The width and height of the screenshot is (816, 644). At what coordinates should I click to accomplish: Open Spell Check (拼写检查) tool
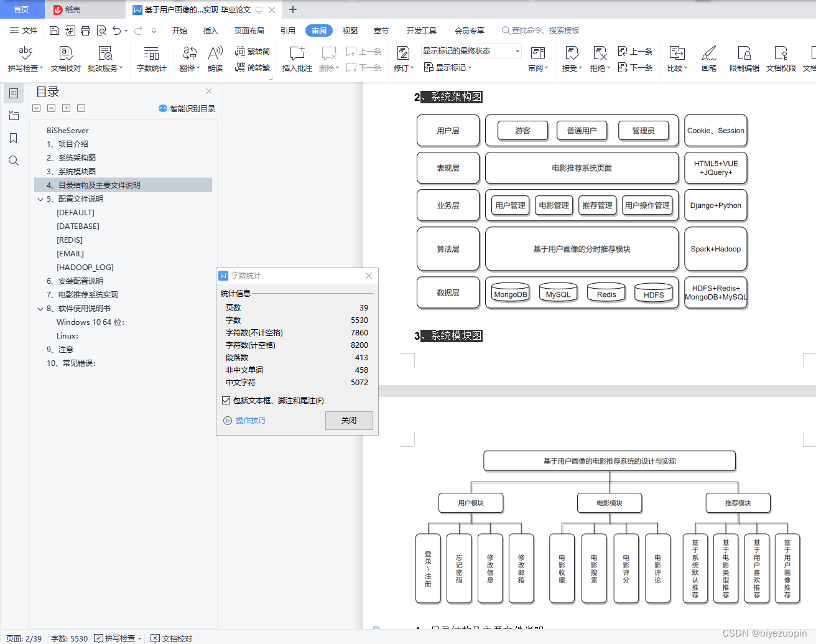tap(25, 59)
